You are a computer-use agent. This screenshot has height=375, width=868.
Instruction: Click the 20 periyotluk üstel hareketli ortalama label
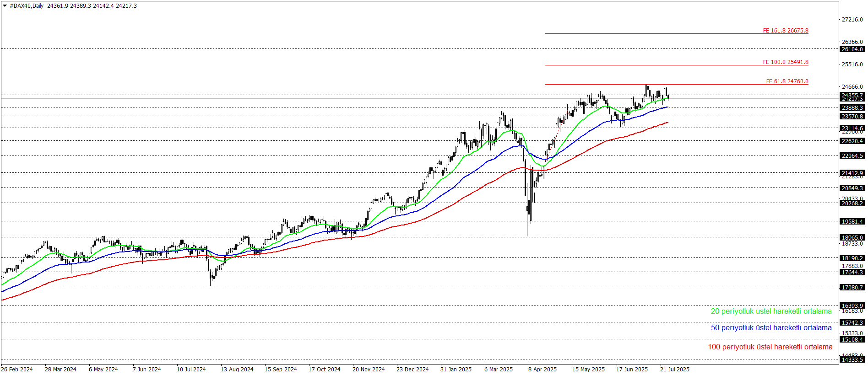(771, 311)
